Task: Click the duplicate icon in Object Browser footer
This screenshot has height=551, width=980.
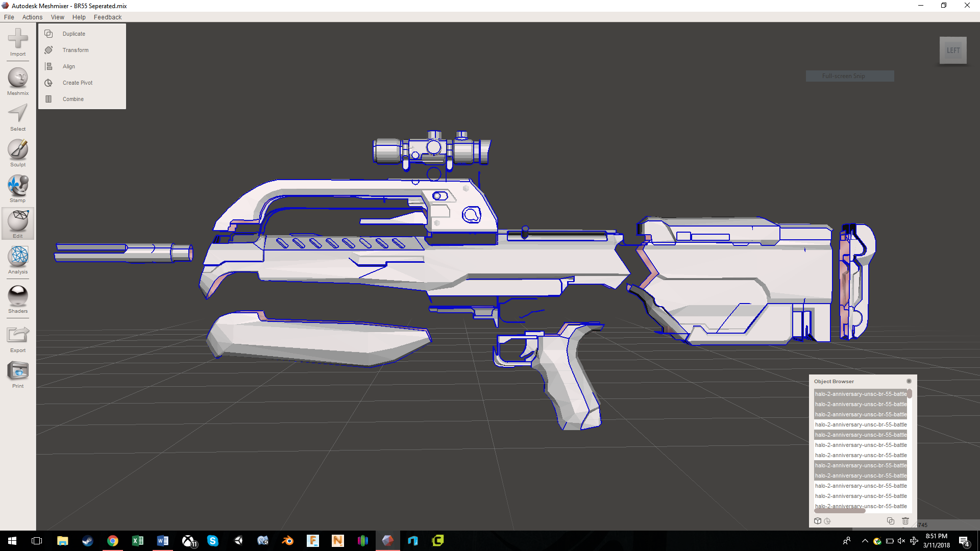Action: click(891, 521)
